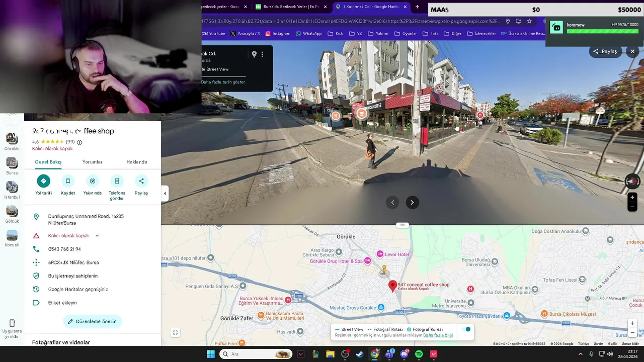Click the Yol tarifi directions icon

pos(43,181)
